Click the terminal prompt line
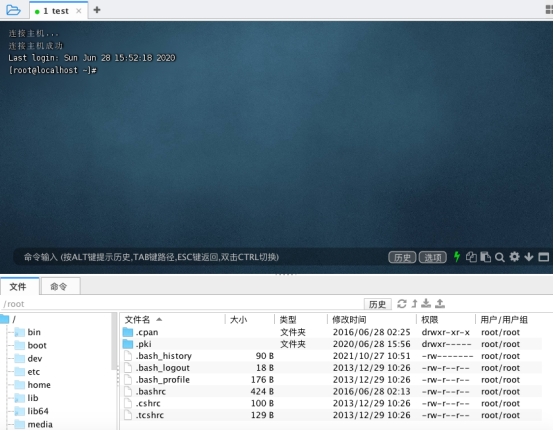The height and width of the screenshot is (431, 554). (52, 70)
